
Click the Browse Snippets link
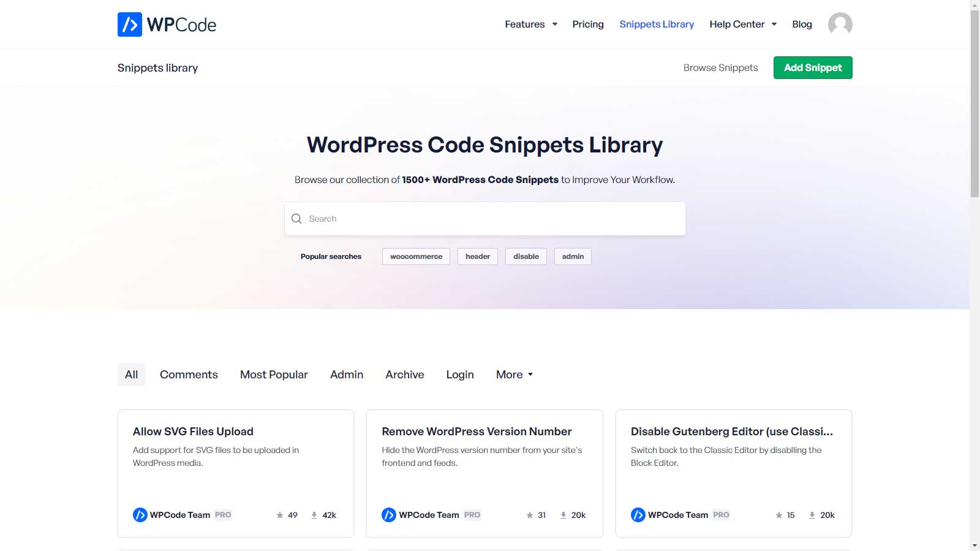[x=721, y=67]
